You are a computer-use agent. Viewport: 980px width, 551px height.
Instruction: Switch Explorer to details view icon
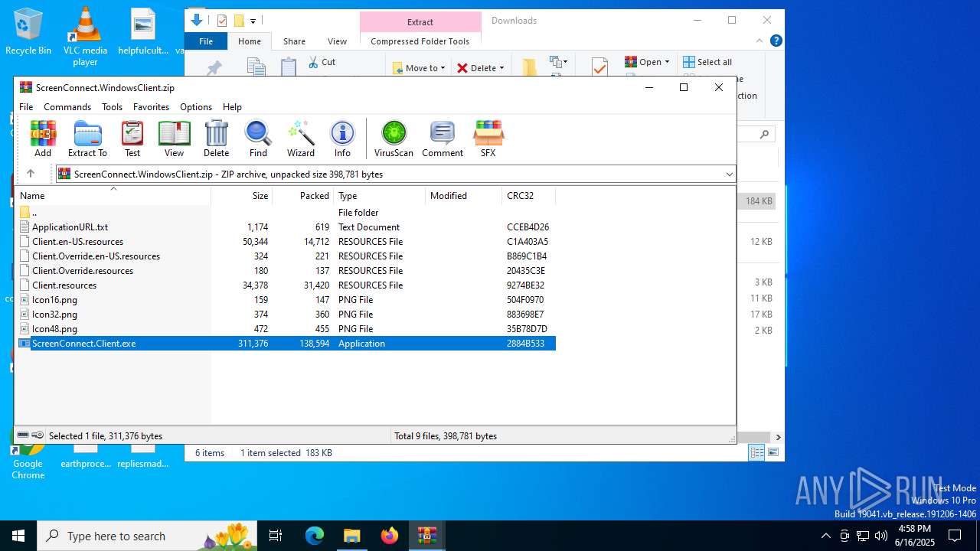pos(756,453)
